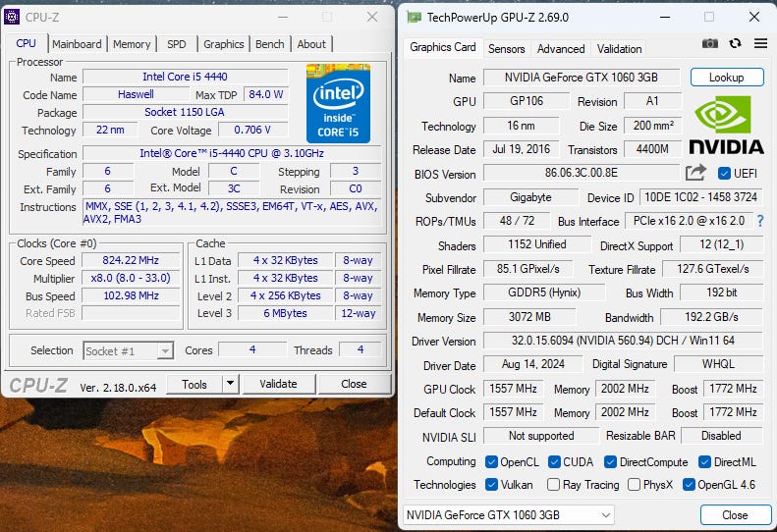Click the NVIDIA logo in GPU-Z
This screenshot has height=532, width=777.
(x=726, y=126)
